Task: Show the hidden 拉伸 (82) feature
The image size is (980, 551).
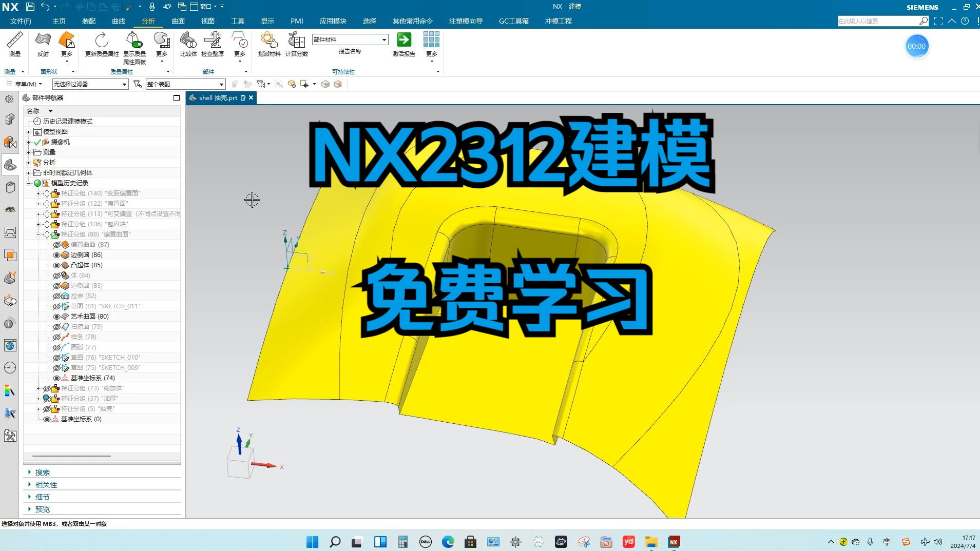Action: [x=56, y=296]
